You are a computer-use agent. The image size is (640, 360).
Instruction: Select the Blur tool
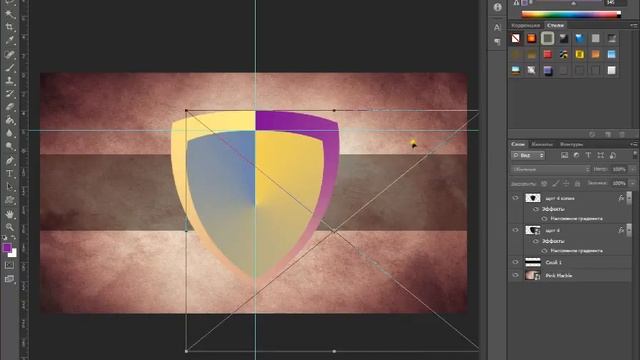coord(10,133)
